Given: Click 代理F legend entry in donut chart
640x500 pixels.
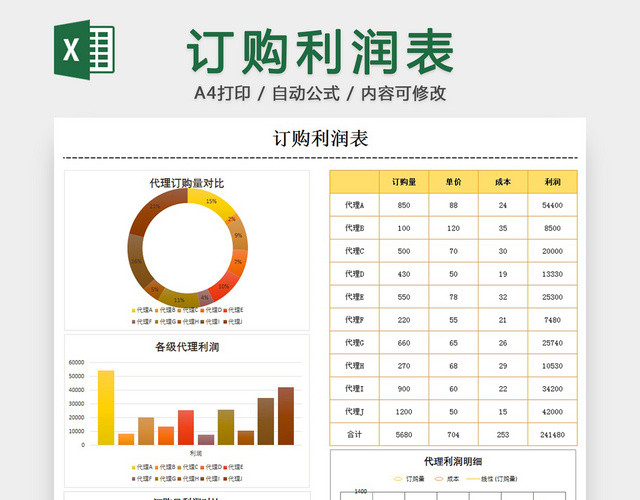Looking at the screenshot, I should (142, 322).
